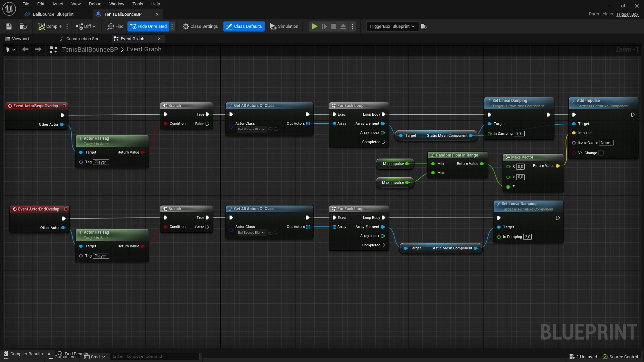
Task: Click the Eject icon in play controls
Action: (343, 26)
